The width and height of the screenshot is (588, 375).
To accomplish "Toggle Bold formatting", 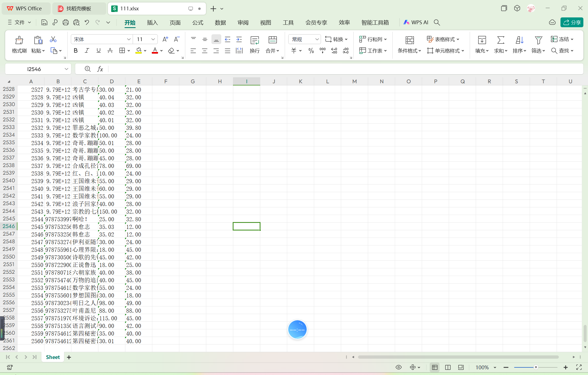I will click(x=75, y=51).
